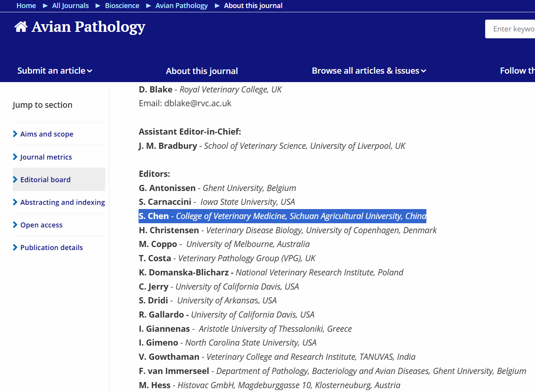The width and height of the screenshot is (535, 392).
Task: Click chevron icon next to Publication details
Action: pyautogui.click(x=15, y=247)
